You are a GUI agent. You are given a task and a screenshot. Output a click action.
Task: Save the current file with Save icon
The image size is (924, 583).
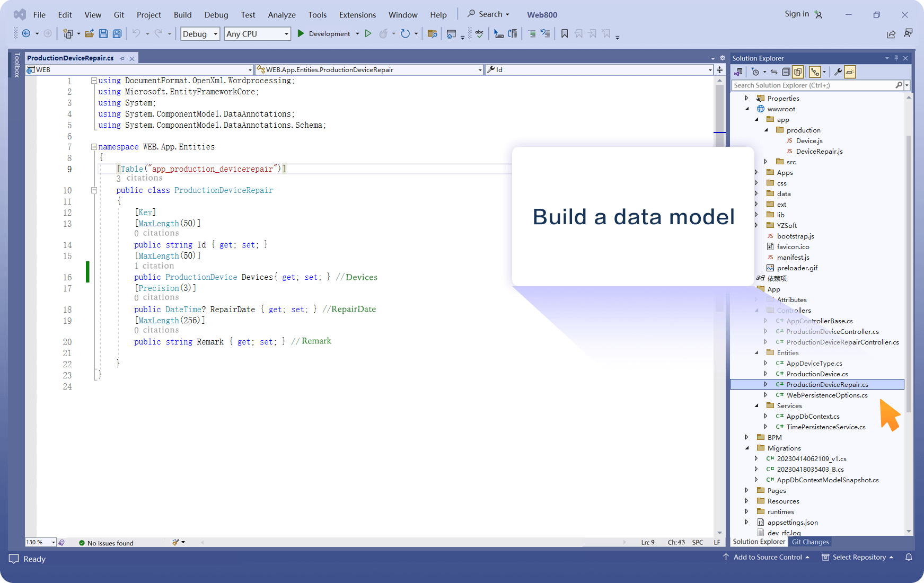[103, 33]
